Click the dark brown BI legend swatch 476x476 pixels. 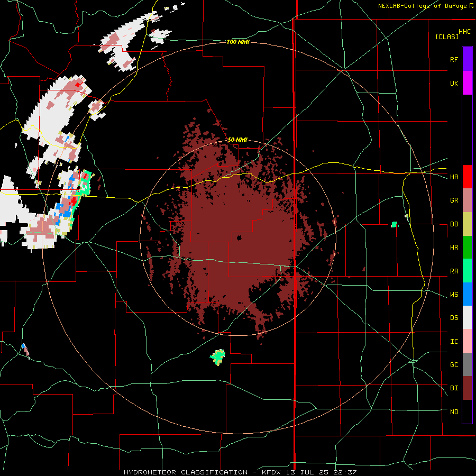467,388
